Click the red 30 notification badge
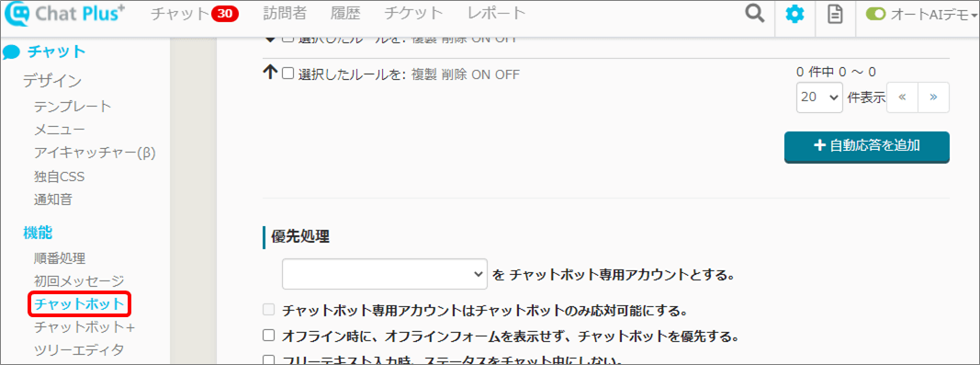 tap(225, 13)
